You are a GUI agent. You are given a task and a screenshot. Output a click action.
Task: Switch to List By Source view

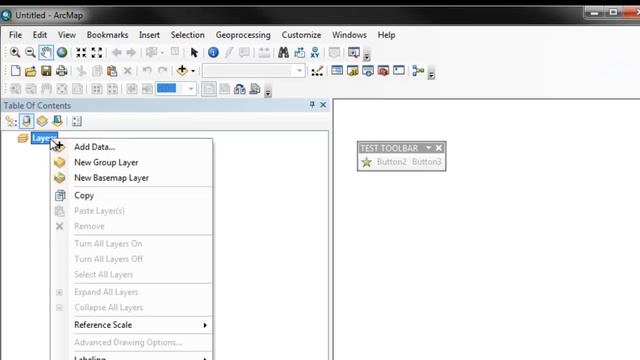coord(27,121)
